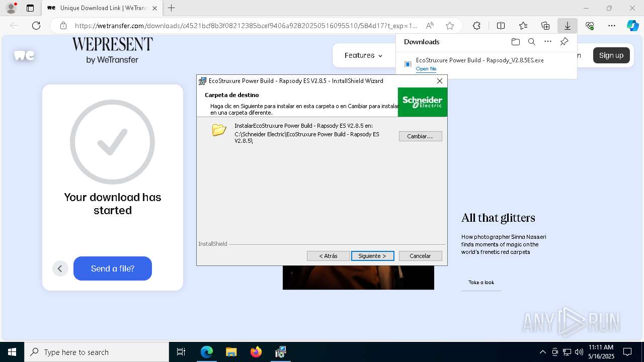This screenshot has width=644, height=362.
Task: Open a new browser tab
Action: (172, 8)
